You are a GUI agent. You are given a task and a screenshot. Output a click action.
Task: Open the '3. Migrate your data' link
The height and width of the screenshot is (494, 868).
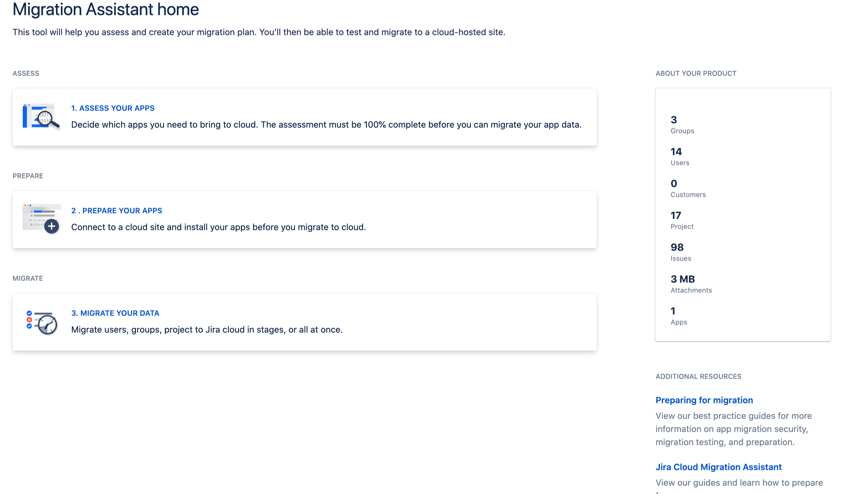(115, 313)
